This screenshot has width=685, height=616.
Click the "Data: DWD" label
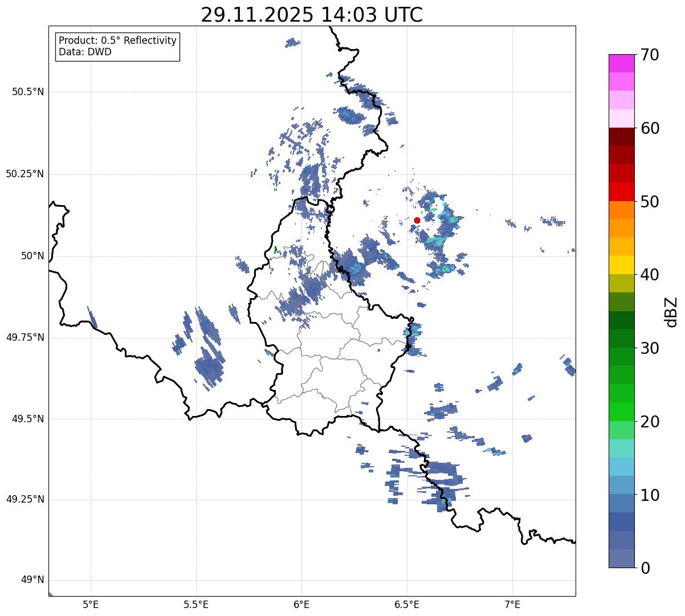[85, 52]
